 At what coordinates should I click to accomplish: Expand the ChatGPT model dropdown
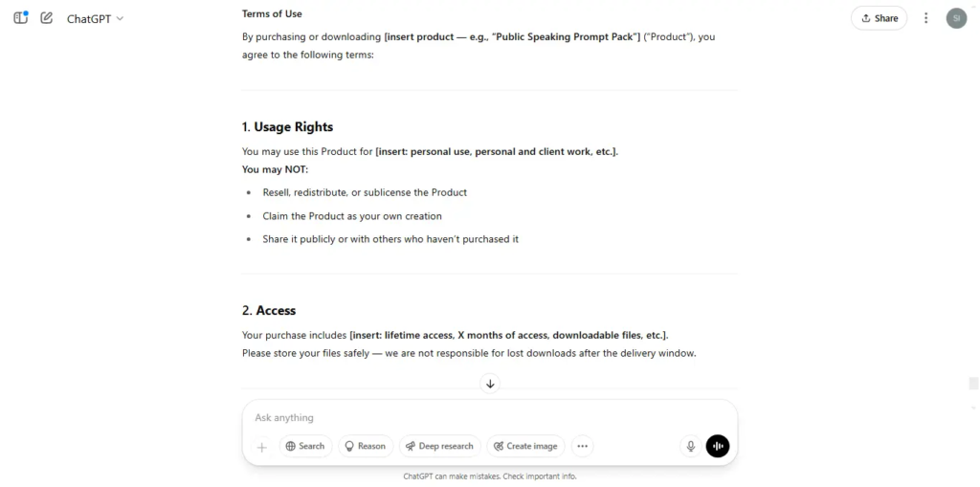click(x=95, y=18)
